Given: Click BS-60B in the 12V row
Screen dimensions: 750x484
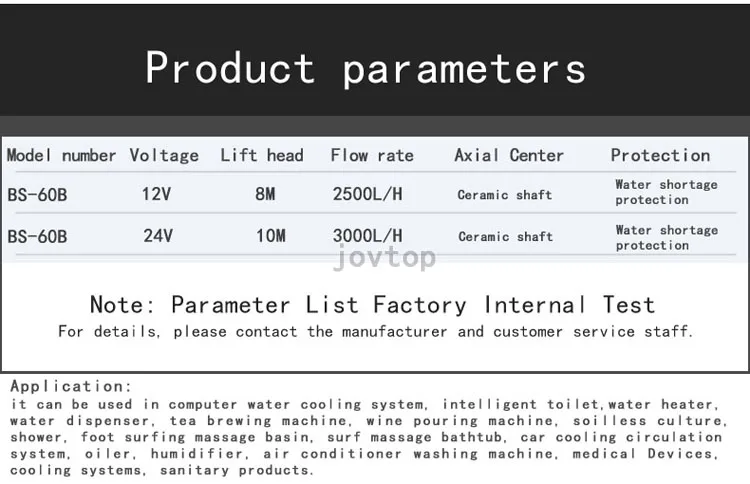Looking at the screenshot, I should (x=37, y=195).
